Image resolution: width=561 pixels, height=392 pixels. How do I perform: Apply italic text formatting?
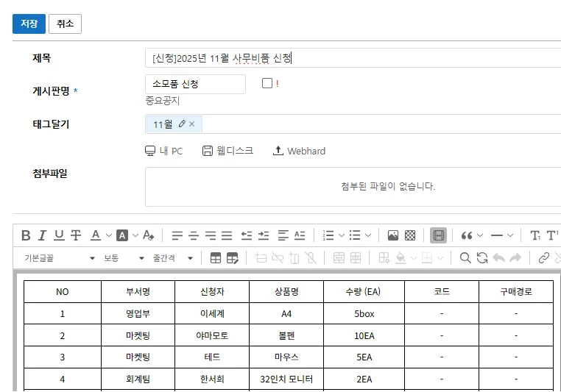(x=42, y=235)
